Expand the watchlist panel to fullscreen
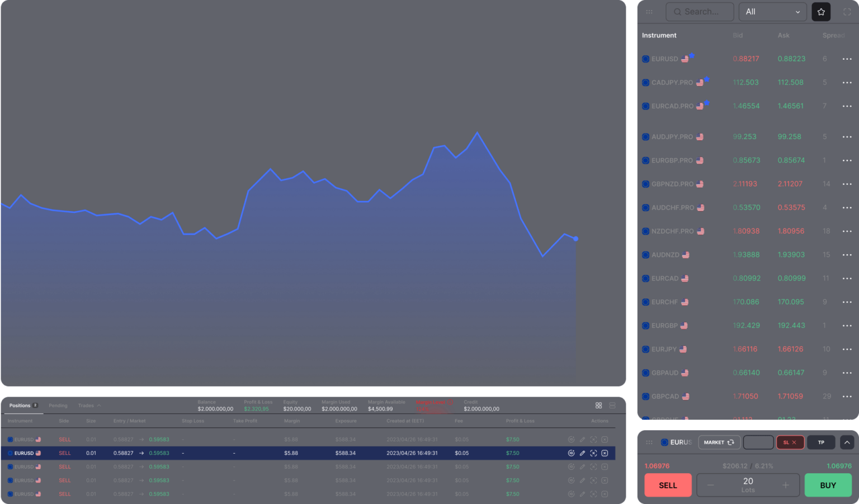 (847, 12)
